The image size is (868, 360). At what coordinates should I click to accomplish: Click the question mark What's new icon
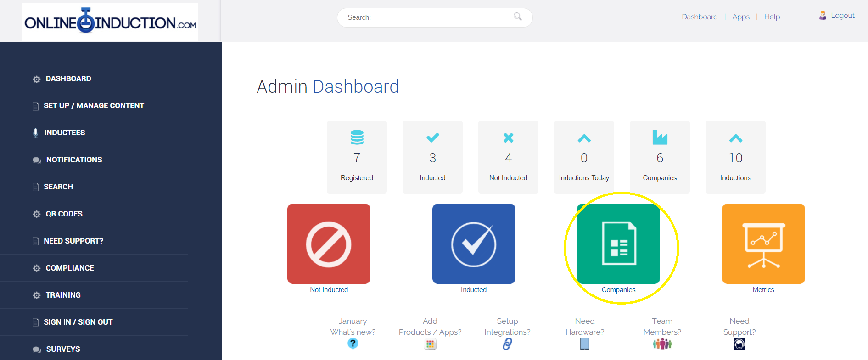pos(353,343)
